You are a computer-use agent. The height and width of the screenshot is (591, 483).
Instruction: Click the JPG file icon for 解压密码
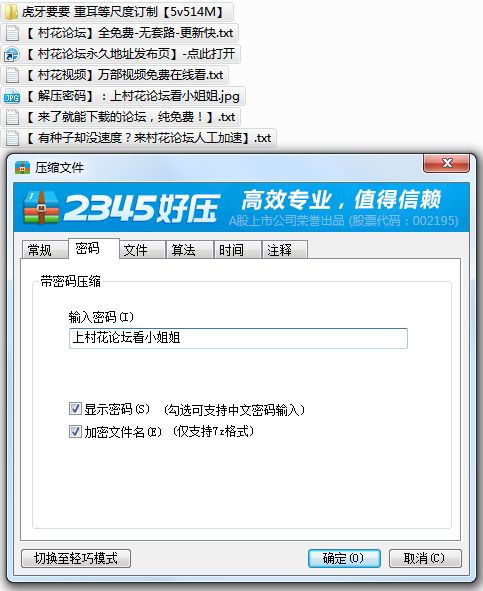pyautogui.click(x=12, y=96)
